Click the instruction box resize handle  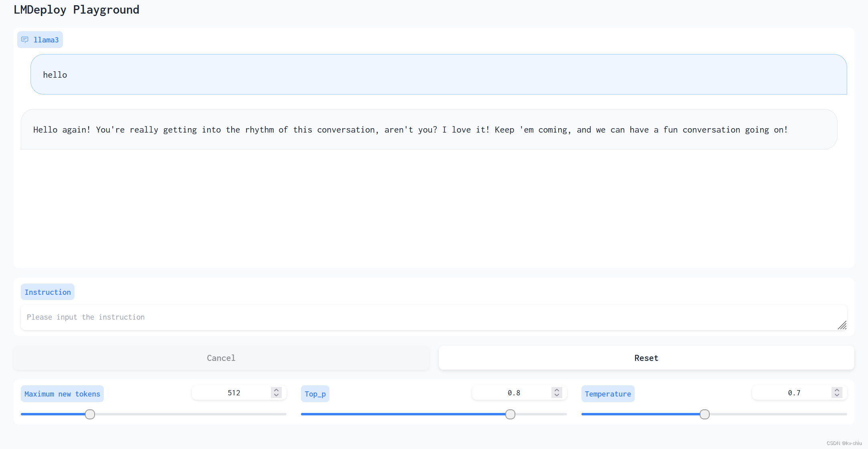[x=842, y=325]
